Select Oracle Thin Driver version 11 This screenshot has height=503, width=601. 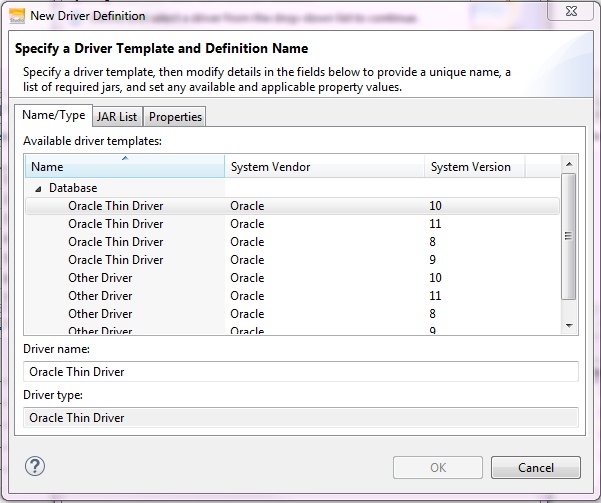115,224
